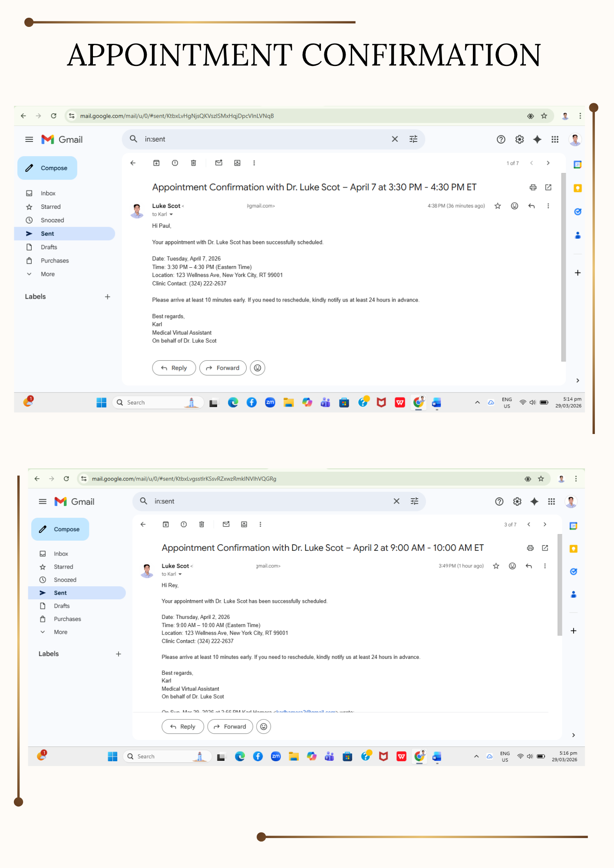This screenshot has height=868, width=614.
Task: Click reply arrow beside April 2 email timestamp
Action: (529, 566)
